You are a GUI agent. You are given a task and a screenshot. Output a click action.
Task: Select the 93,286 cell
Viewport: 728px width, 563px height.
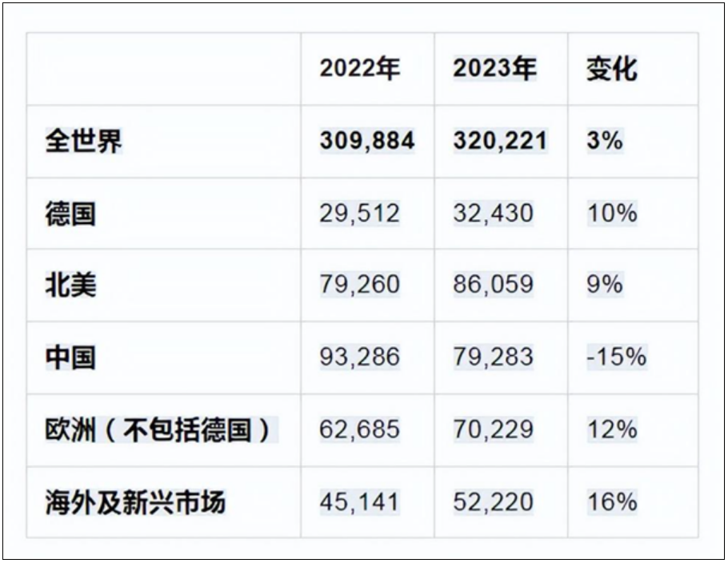point(359,357)
